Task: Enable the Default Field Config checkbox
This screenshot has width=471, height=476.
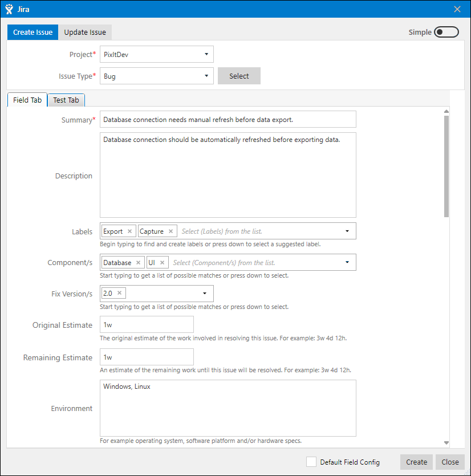Action: 311,462
